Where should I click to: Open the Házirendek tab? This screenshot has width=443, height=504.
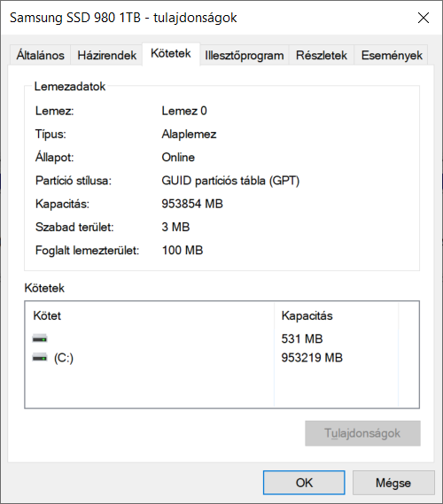click(x=106, y=55)
